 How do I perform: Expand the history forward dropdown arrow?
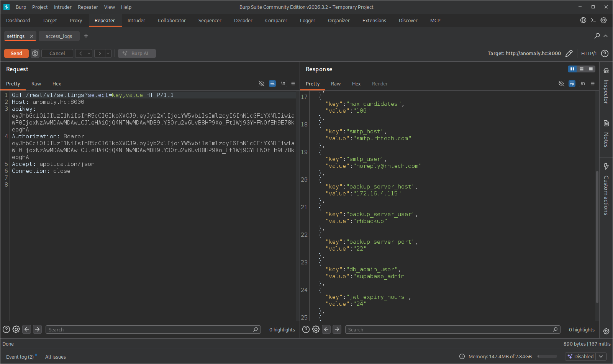pos(108,53)
